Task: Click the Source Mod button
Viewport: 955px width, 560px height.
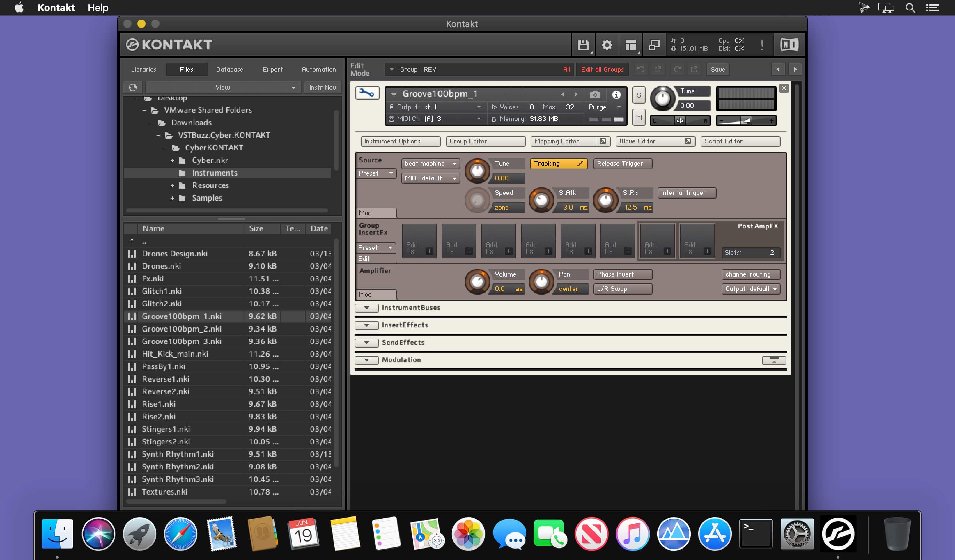Action: (x=376, y=213)
